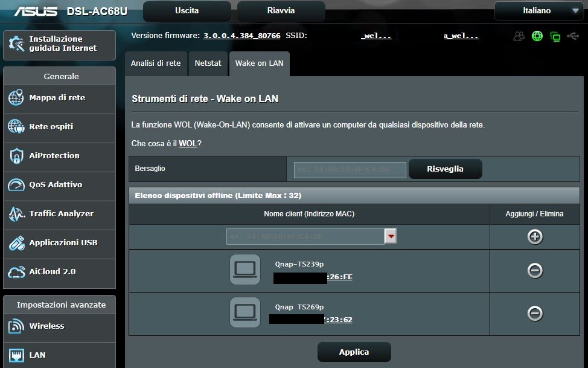This screenshot has width=588, height=368.
Task: Open Traffic Analyzer in the sidebar
Action: (x=61, y=214)
